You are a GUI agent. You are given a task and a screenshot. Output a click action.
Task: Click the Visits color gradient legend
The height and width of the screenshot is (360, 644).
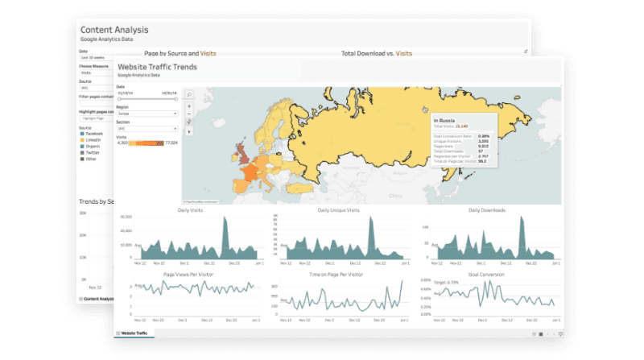(147, 143)
